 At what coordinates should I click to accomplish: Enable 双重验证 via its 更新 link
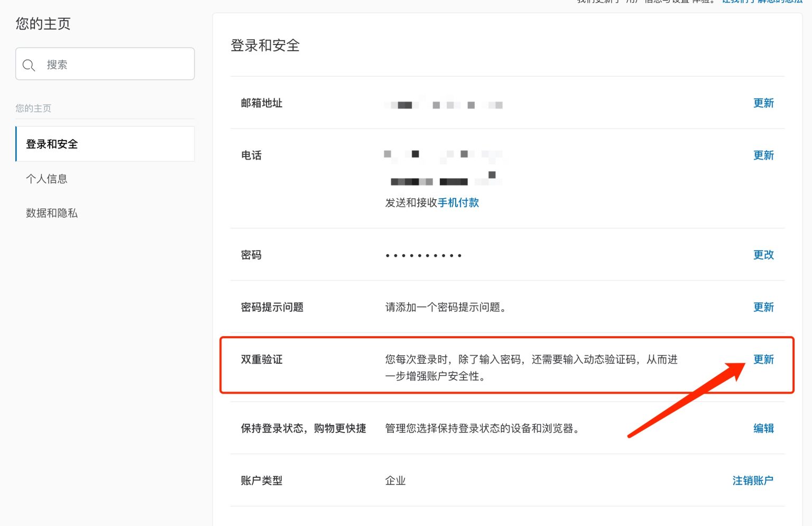coord(763,359)
